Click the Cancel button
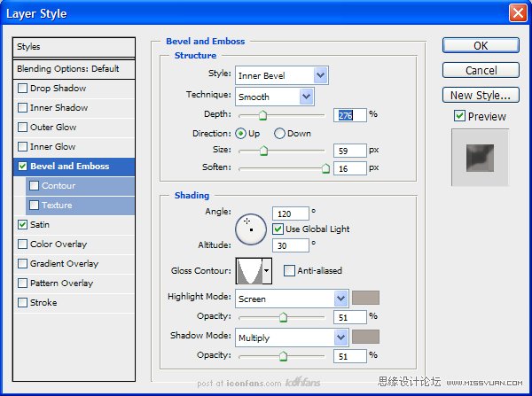 [481, 70]
